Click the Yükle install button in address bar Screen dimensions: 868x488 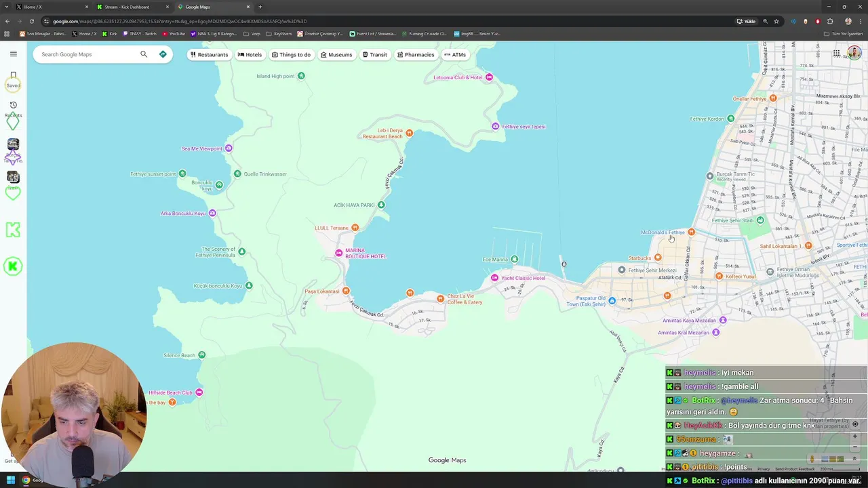(746, 21)
